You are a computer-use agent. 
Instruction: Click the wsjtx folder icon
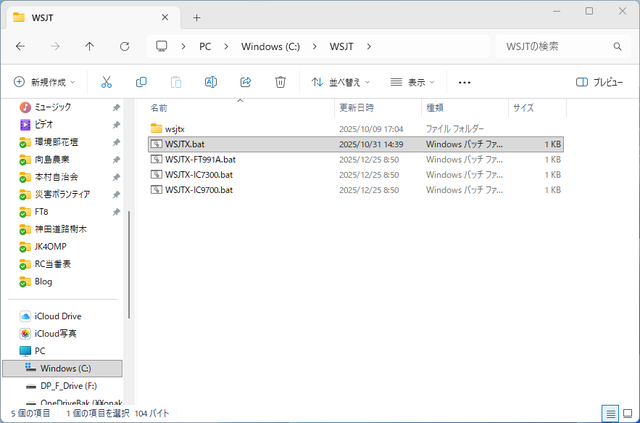coord(156,129)
